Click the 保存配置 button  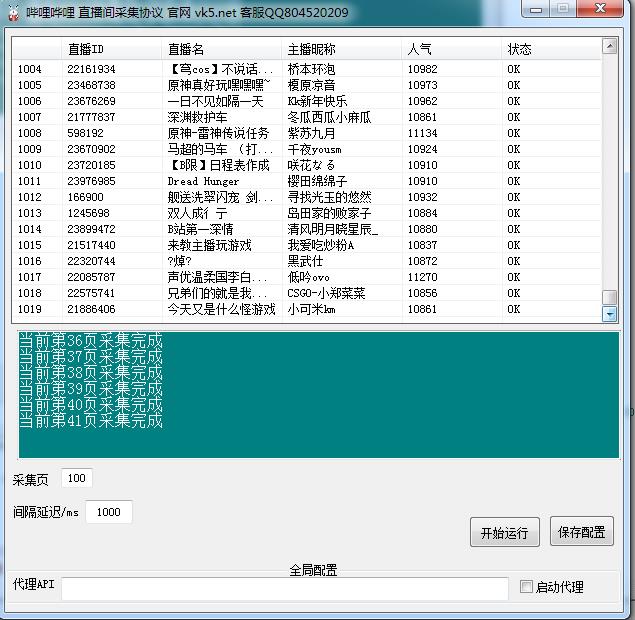581,531
